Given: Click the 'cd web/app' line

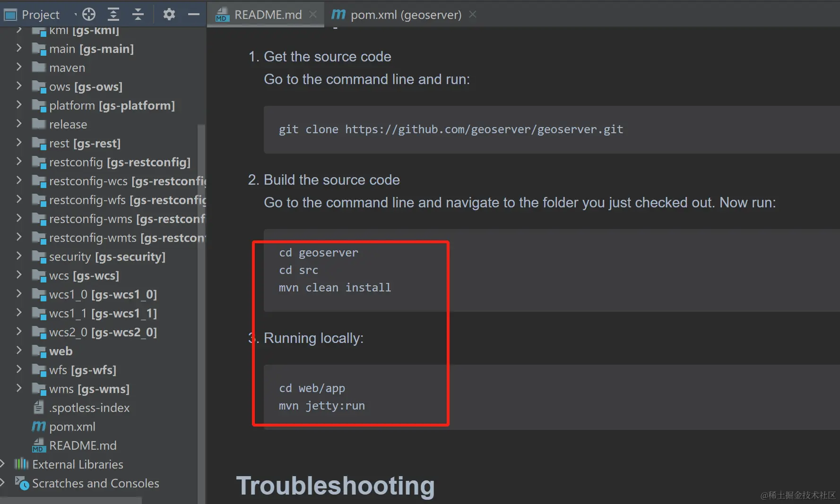Looking at the screenshot, I should click(x=312, y=388).
